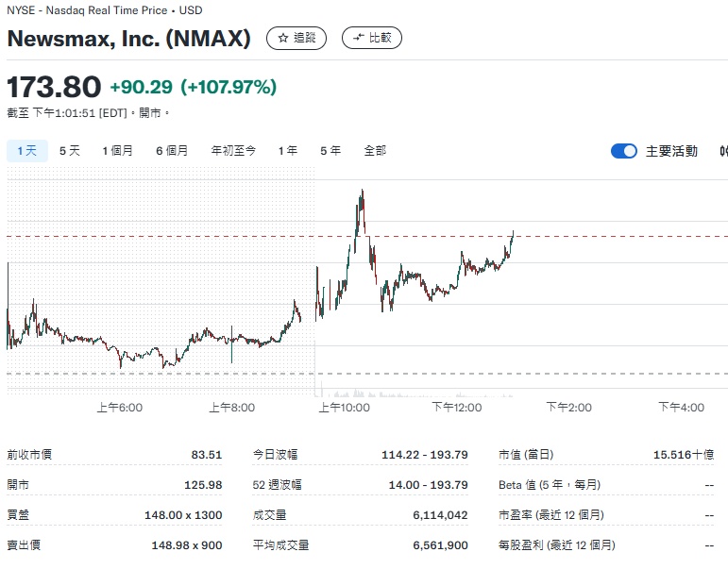Show the 6個月 chart range
728x569 pixels.
172,151
